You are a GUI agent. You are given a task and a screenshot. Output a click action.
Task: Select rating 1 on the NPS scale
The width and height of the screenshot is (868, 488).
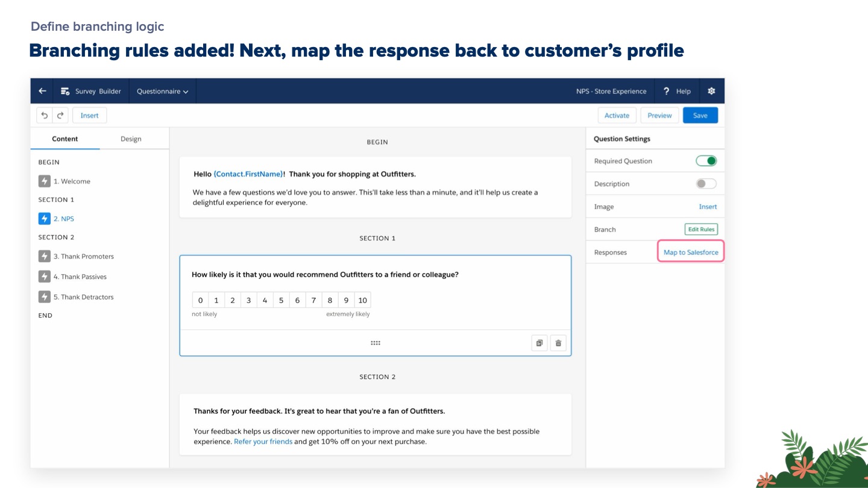[216, 300]
